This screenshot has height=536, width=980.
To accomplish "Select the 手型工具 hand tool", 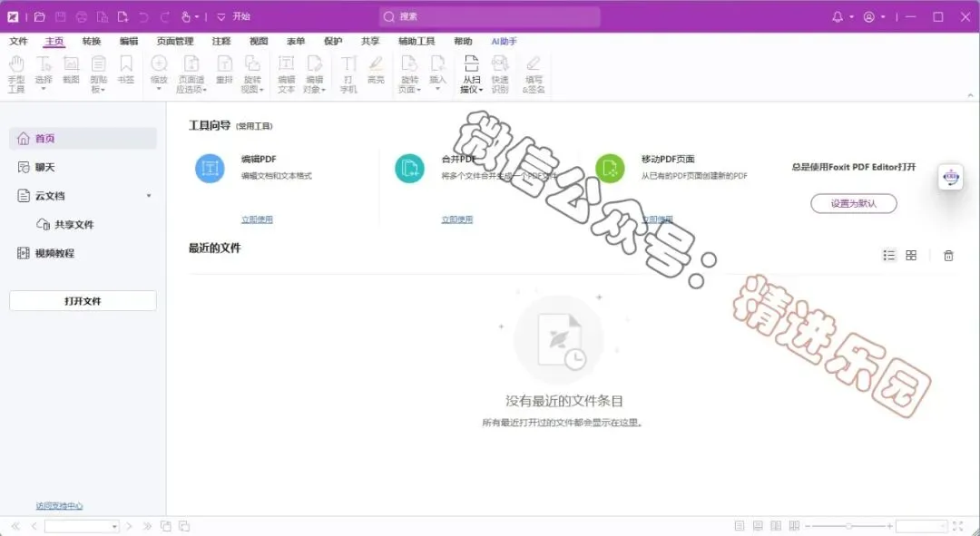I will pyautogui.click(x=16, y=73).
